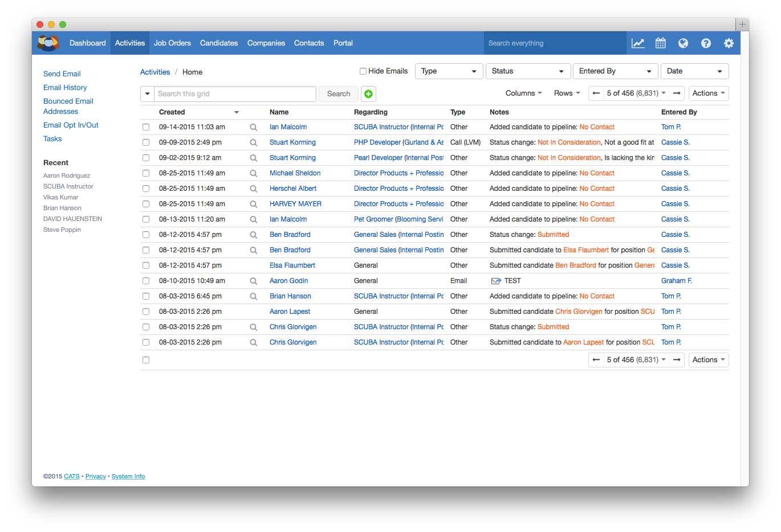
Task: Click the magnifying glass on the Ian Malcolm row
Action: pyautogui.click(x=253, y=126)
